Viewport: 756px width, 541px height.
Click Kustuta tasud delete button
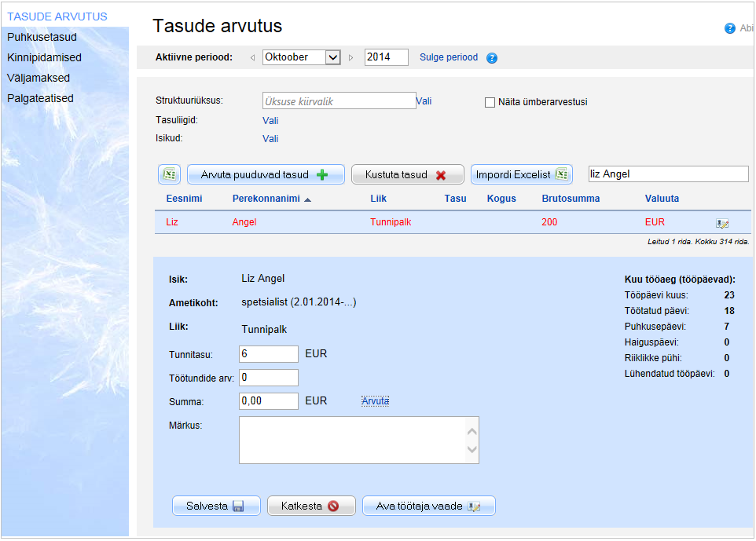406,174
